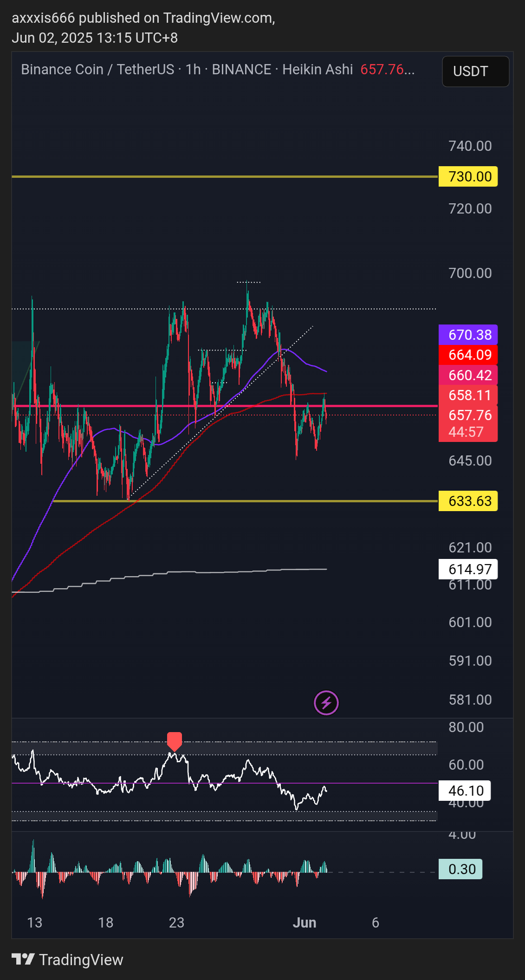Click the 658.11 price label

[x=468, y=395]
